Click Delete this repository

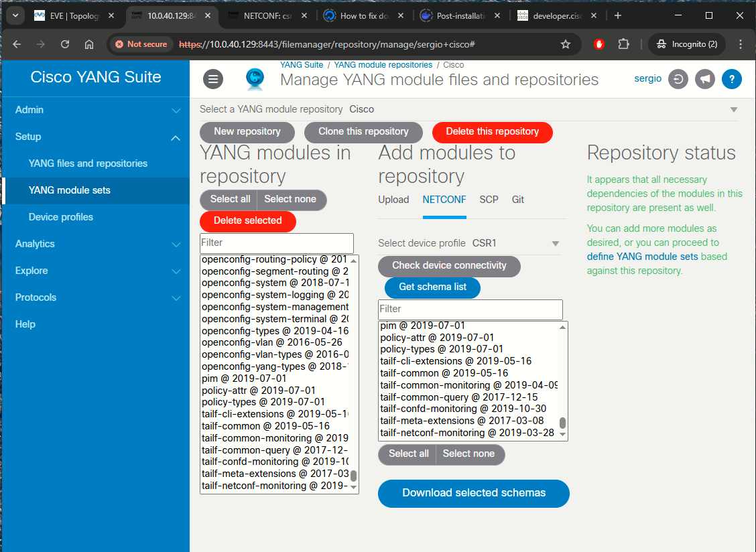click(492, 131)
